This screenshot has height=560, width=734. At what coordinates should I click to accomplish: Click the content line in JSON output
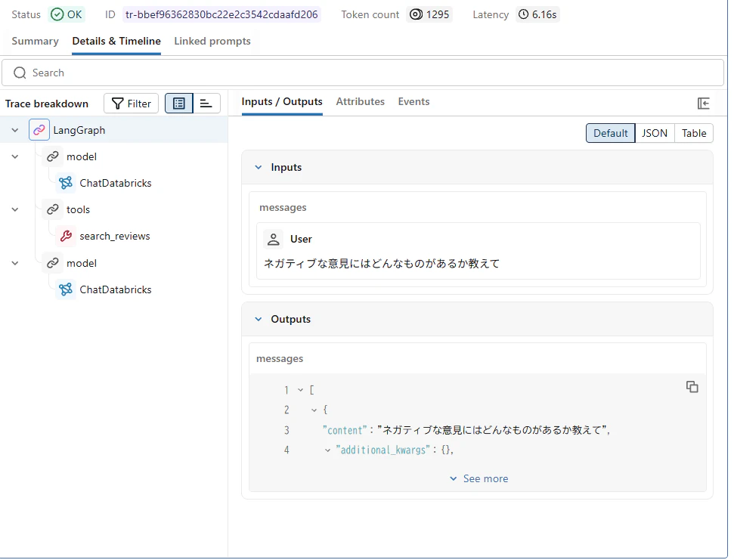tap(466, 430)
